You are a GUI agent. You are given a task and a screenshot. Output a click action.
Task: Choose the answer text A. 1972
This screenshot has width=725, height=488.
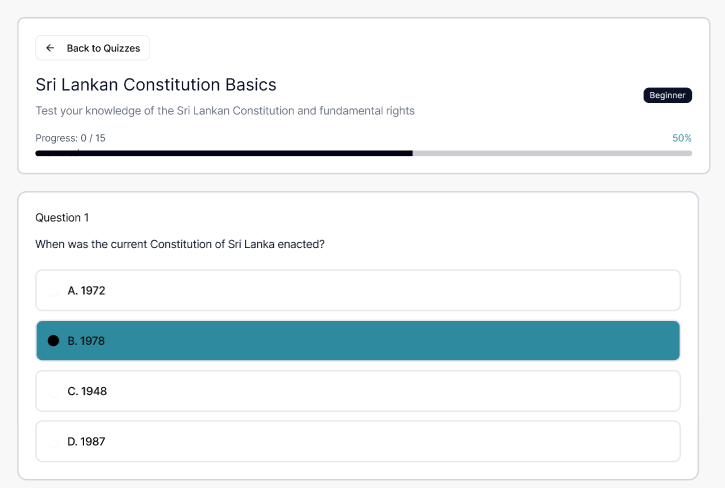86,291
